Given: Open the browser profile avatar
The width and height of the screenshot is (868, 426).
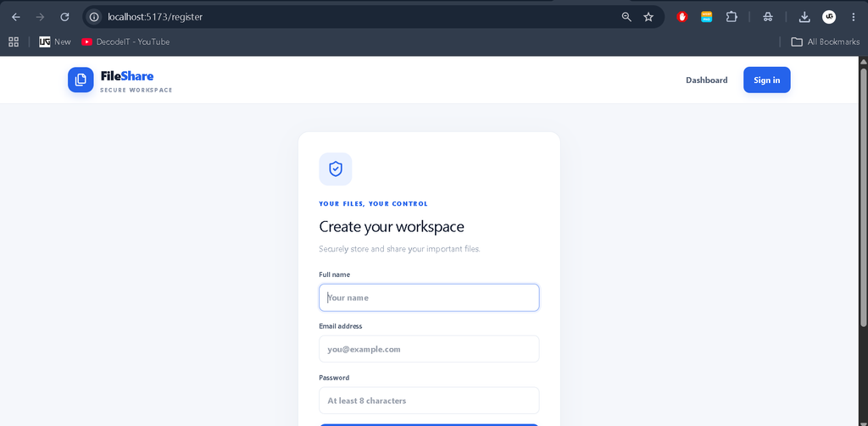Looking at the screenshot, I should (x=829, y=17).
